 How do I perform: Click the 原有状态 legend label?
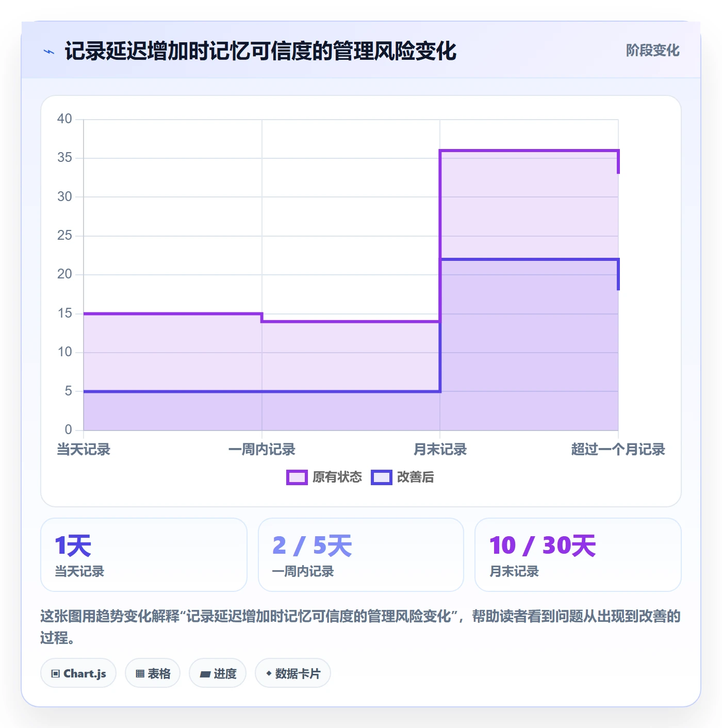[x=337, y=477]
